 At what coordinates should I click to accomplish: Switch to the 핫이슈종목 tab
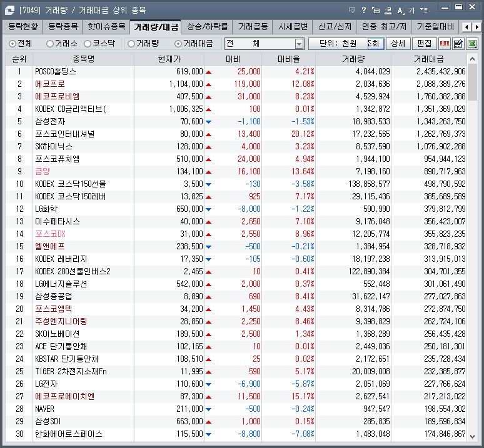[106, 27]
